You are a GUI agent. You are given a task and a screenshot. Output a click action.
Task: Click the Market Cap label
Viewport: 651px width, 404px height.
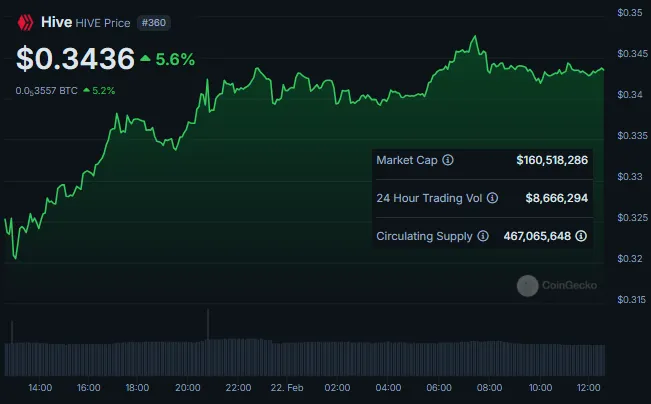point(407,160)
